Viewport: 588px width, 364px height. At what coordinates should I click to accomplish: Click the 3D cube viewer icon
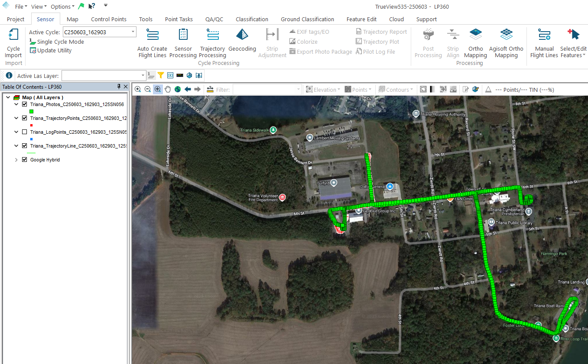coord(189,75)
